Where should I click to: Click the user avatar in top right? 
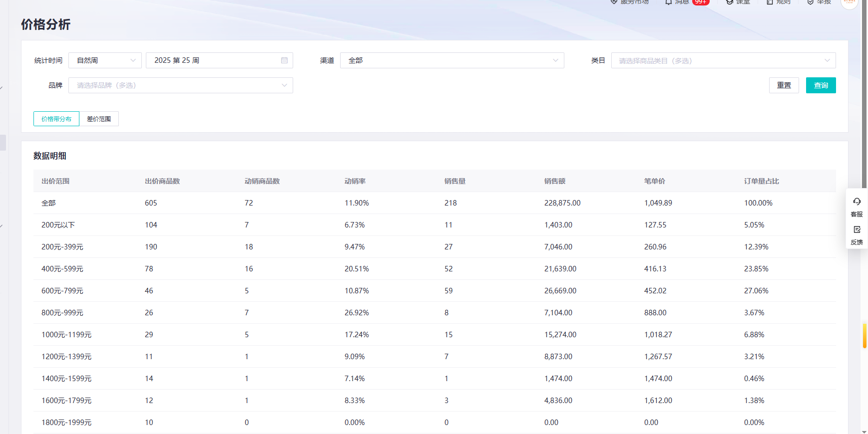pyautogui.click(x=849, y=3)
